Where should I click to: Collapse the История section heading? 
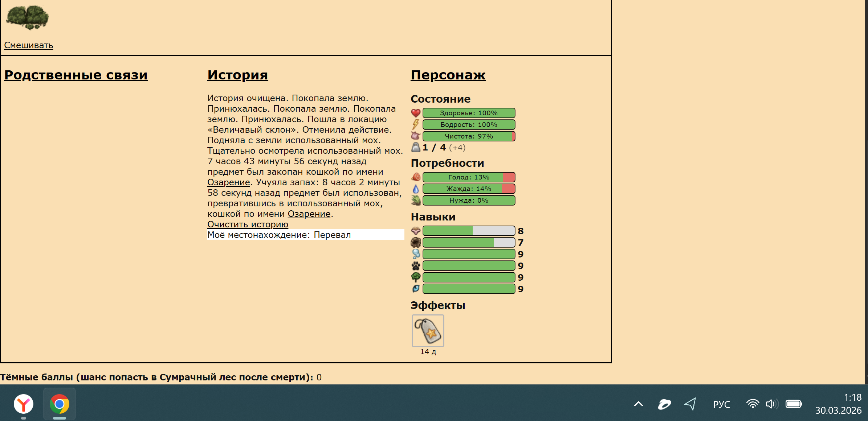(237, 75)
